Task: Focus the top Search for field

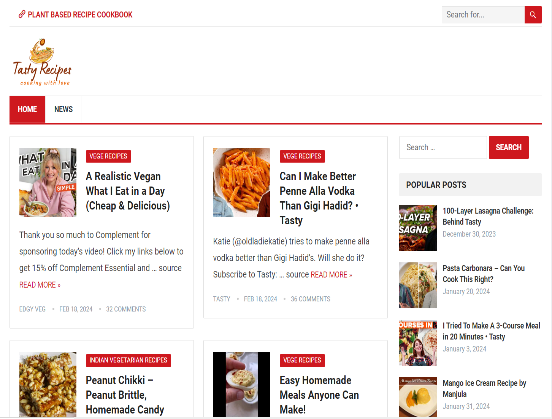Action: click(x=483, y=14)
